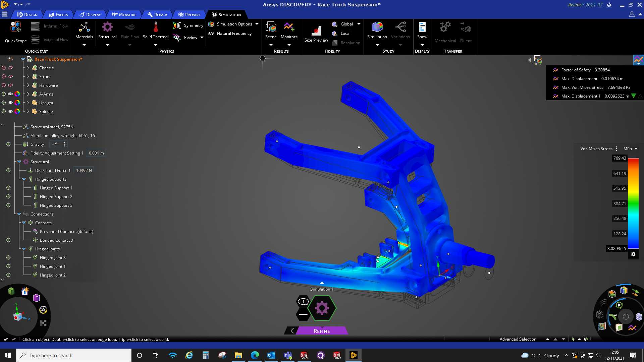Collapse the Hinged Joints node

click(24, 249)
